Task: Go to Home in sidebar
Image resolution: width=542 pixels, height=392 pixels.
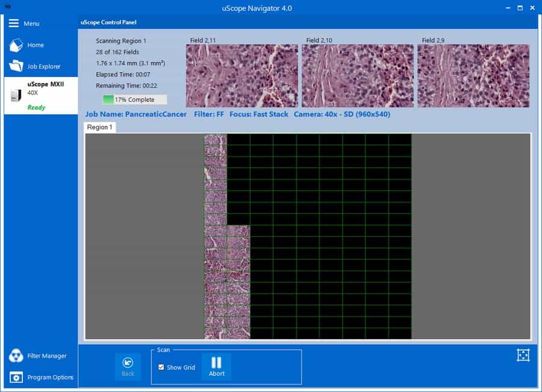Action: 16,45
